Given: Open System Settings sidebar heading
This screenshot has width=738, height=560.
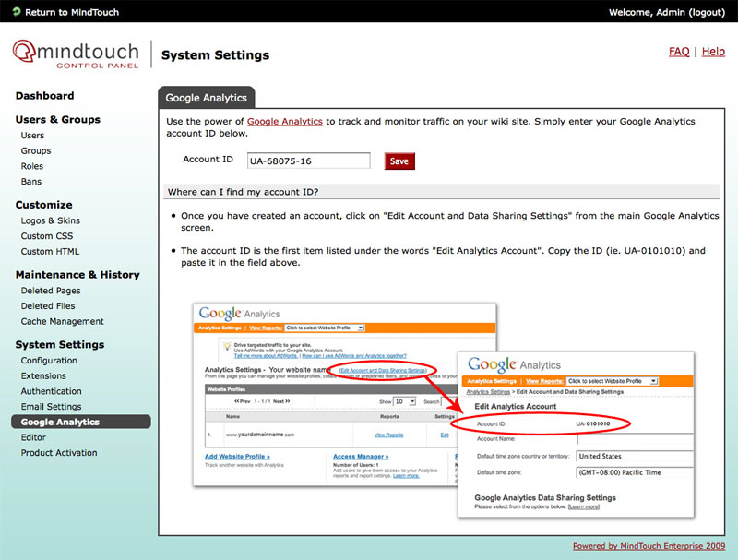Looking at the screenshot, I should 60,344.
